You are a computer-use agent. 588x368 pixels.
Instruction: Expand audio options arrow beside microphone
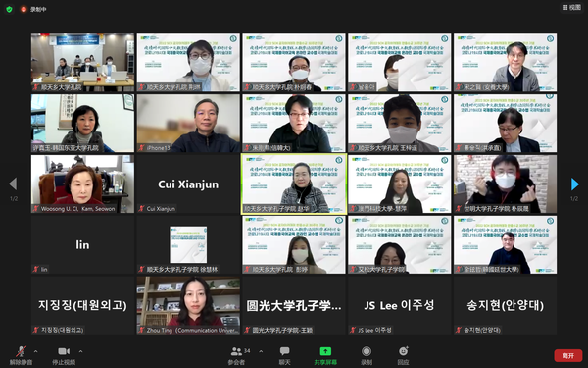35,351
